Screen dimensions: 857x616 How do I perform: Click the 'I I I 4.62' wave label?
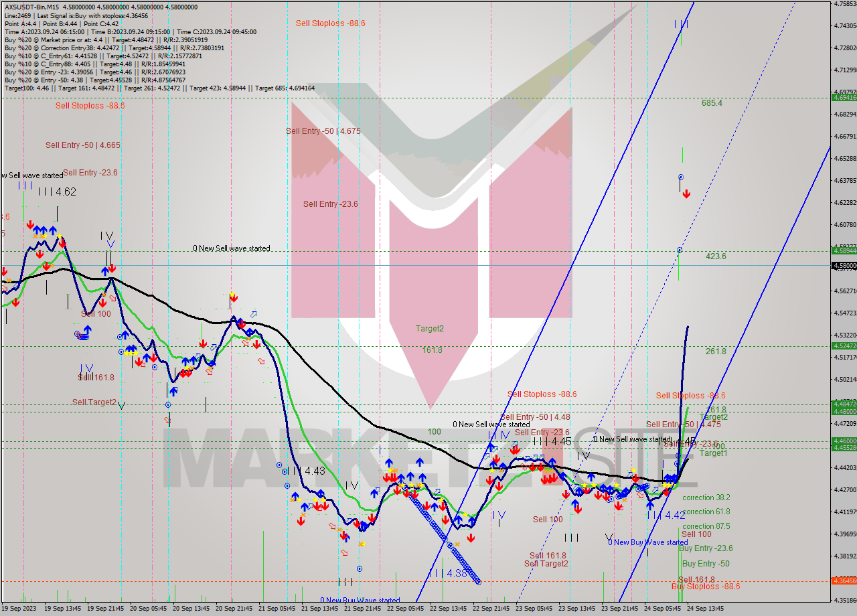(57, 191)
